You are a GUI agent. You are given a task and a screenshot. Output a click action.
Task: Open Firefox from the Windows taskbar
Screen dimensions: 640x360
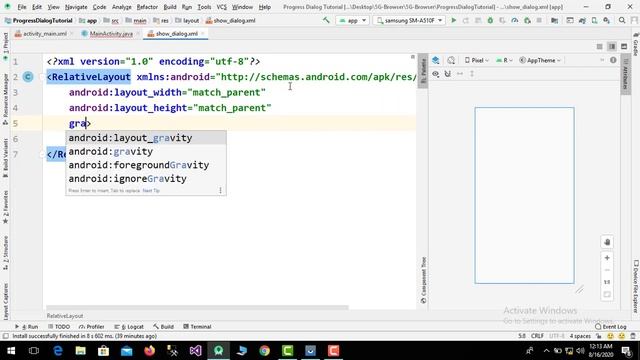(x=149, y=351)
